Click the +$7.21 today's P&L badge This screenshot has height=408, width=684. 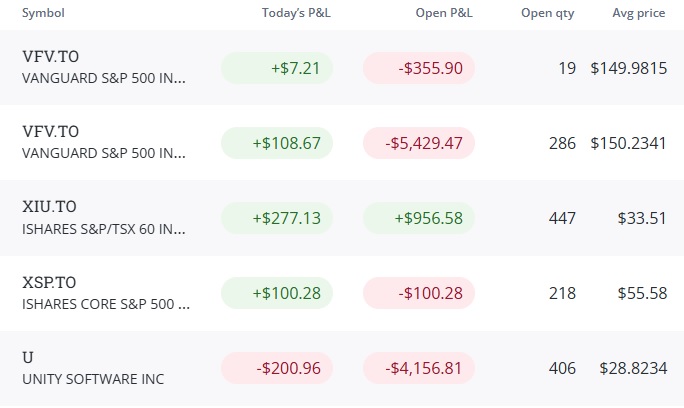276,69
